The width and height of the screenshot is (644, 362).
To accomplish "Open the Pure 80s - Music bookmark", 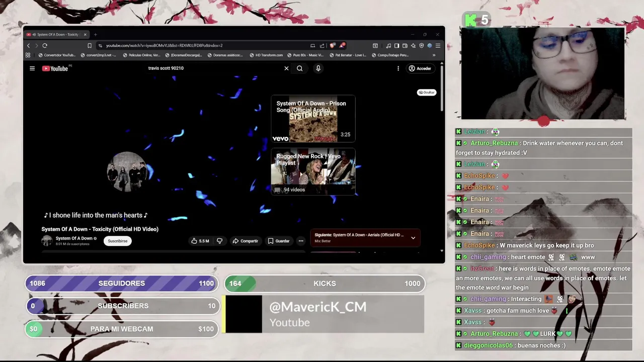I will 305,55.
